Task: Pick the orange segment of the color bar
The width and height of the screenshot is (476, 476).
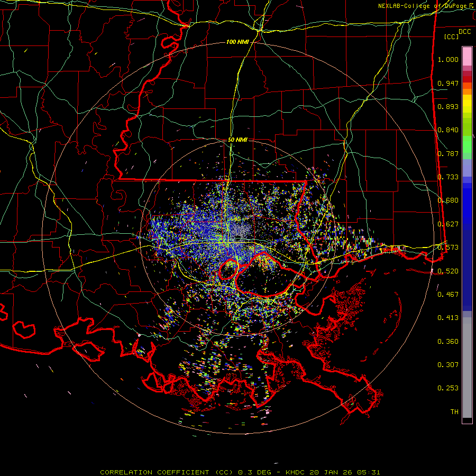Action: point(467,91)
